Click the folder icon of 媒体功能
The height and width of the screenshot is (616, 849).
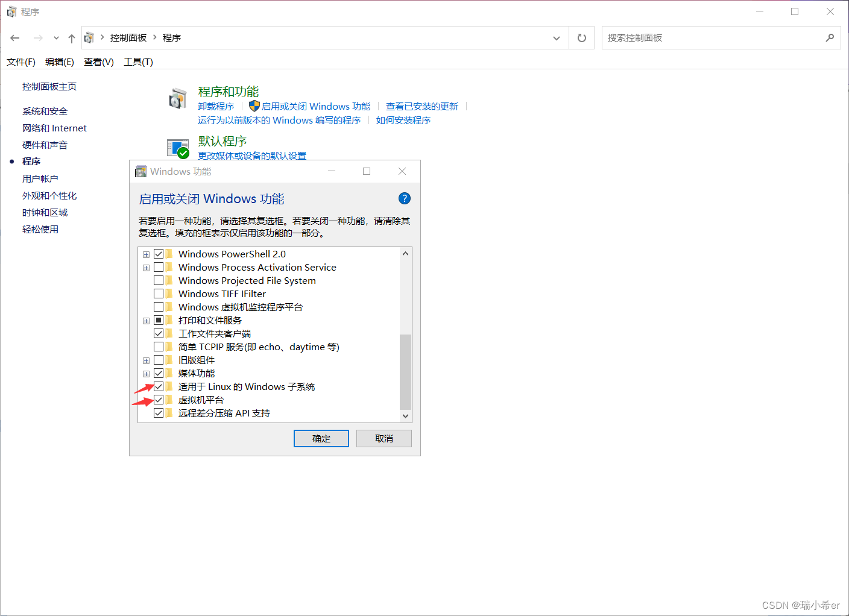pyautogui.click(x=169, y=373)
